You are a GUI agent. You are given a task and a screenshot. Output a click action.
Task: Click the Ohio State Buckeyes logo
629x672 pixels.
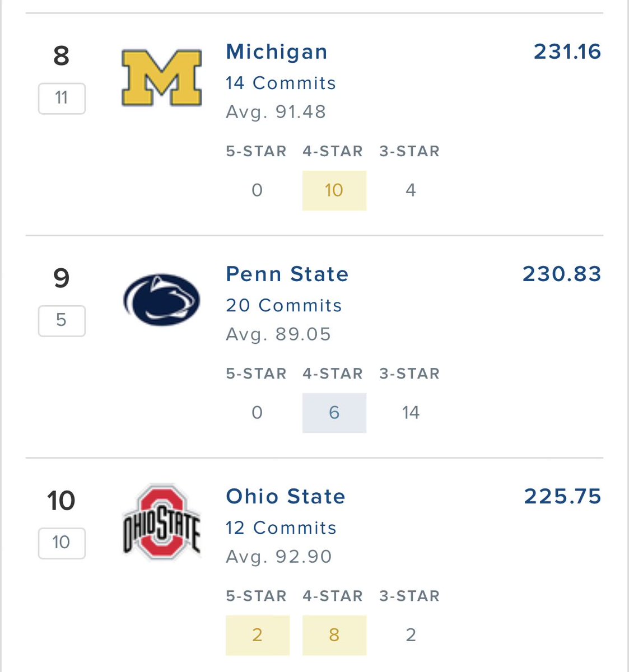tap(161, 522)
